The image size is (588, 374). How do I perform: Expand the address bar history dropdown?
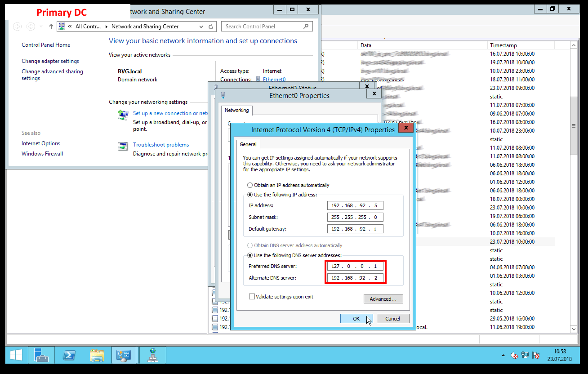[201, 27]
